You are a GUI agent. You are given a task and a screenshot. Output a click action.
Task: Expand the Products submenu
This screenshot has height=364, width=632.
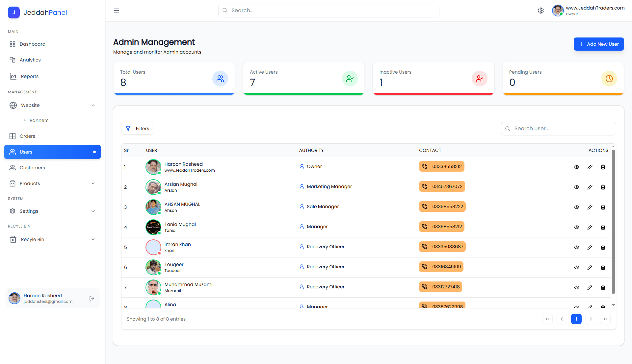(52, 183)
